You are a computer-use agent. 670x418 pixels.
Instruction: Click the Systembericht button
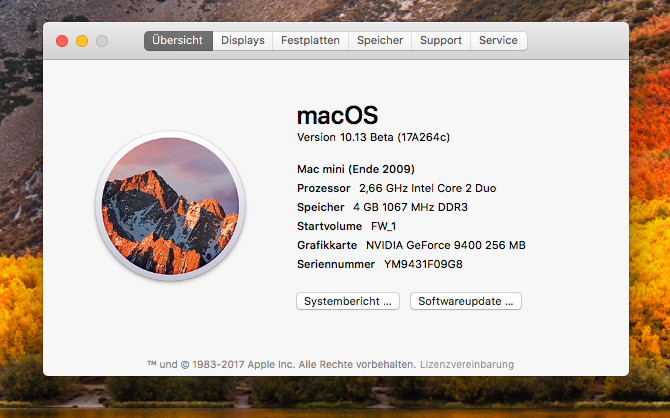(x=348, y=301)
